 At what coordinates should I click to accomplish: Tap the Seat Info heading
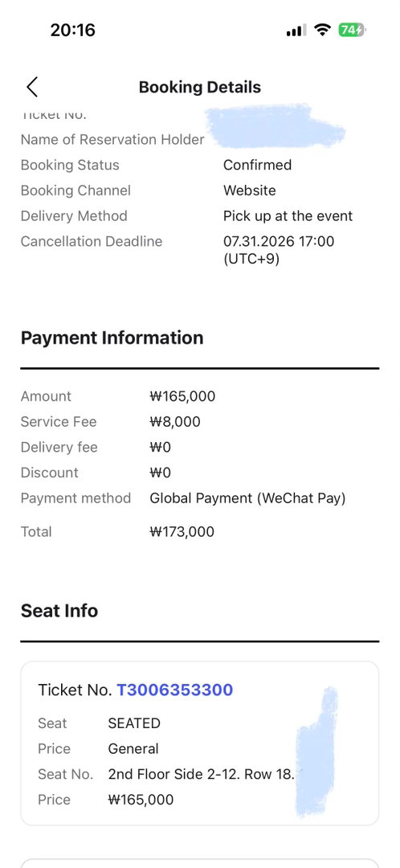pos(59,611)
